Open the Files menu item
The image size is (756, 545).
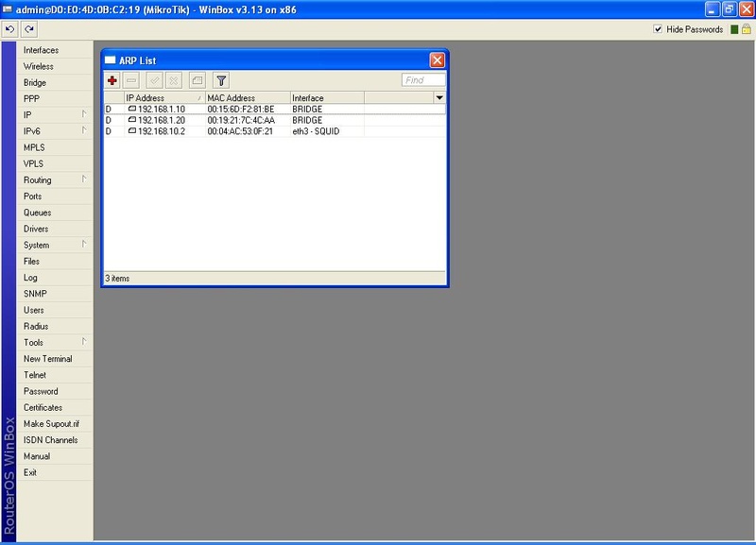(55, 262)
